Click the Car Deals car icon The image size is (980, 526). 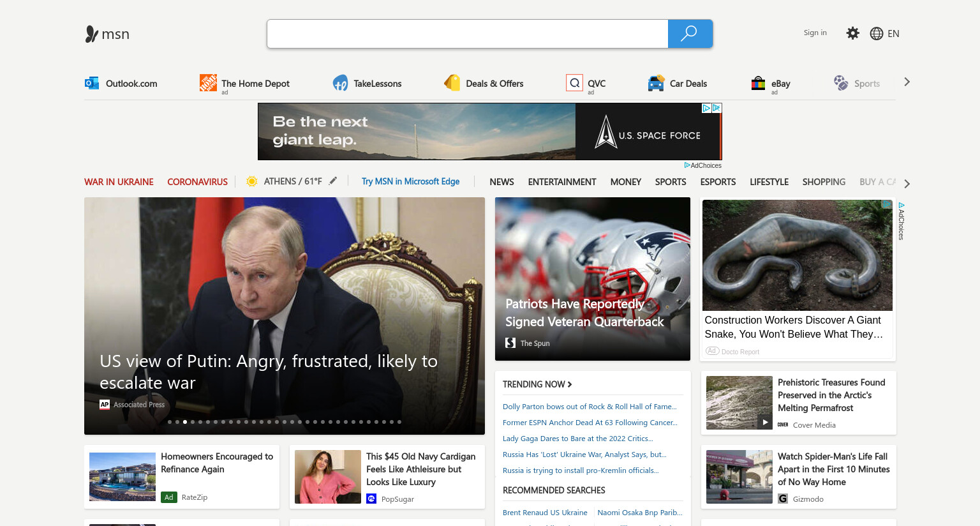tap(656, 83)
